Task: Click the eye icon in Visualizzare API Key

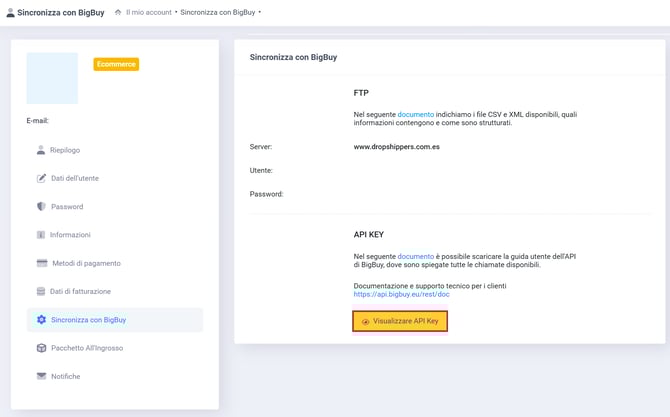Action: [365, 322]
